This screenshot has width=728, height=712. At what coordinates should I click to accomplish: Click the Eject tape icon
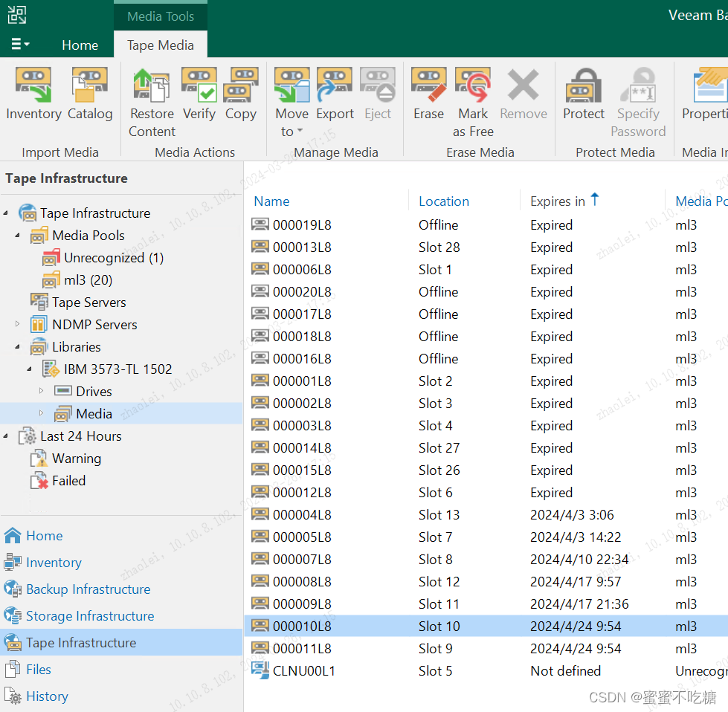(x=378, y=85)
